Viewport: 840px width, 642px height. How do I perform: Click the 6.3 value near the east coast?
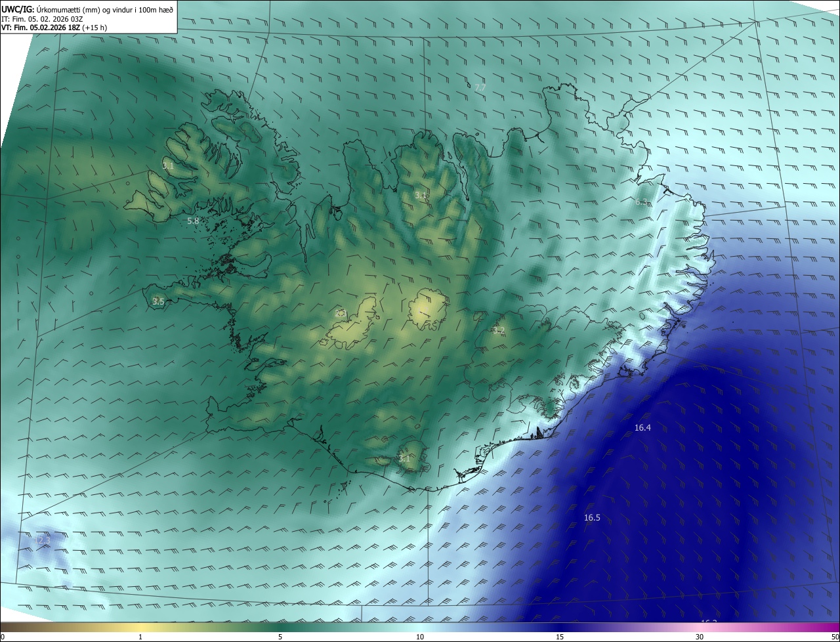click(641, 202)
